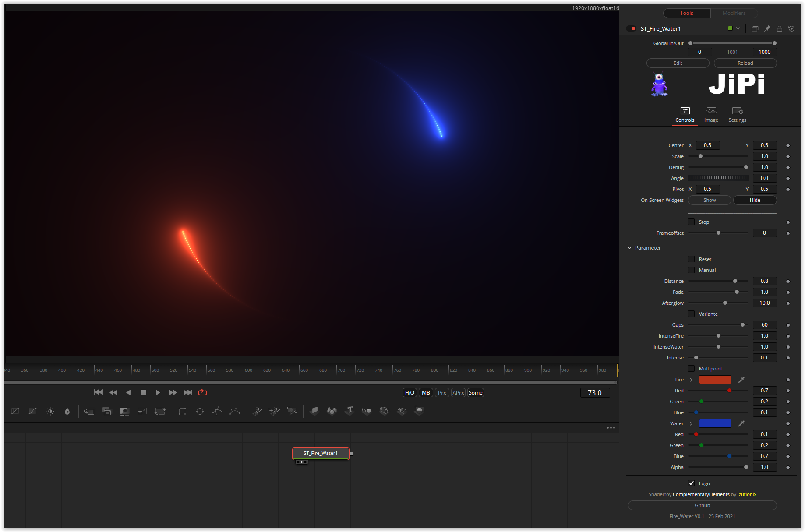Select the Blur tool droplet icon
The height and width of the screenshot is (532, 805).
(x=67, y=411)
